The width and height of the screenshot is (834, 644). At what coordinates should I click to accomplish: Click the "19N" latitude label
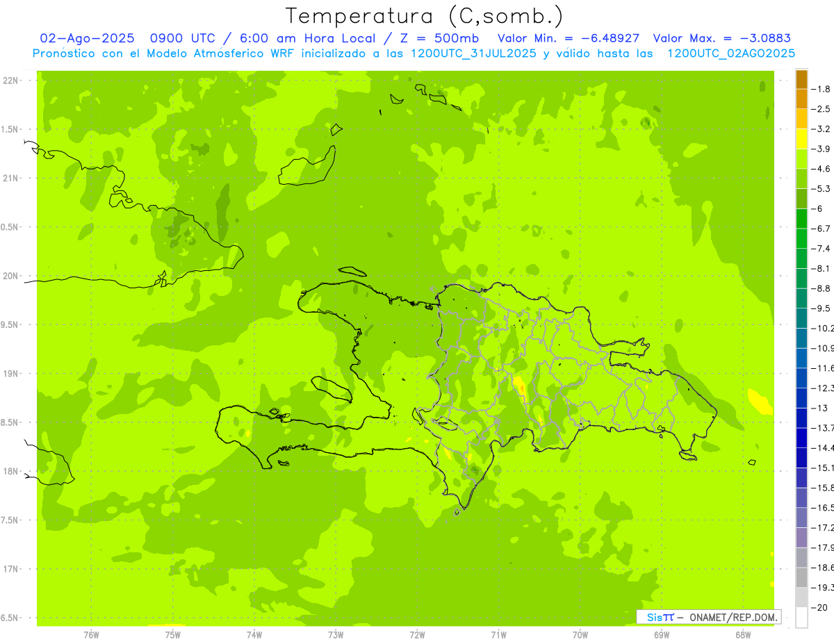10,374
